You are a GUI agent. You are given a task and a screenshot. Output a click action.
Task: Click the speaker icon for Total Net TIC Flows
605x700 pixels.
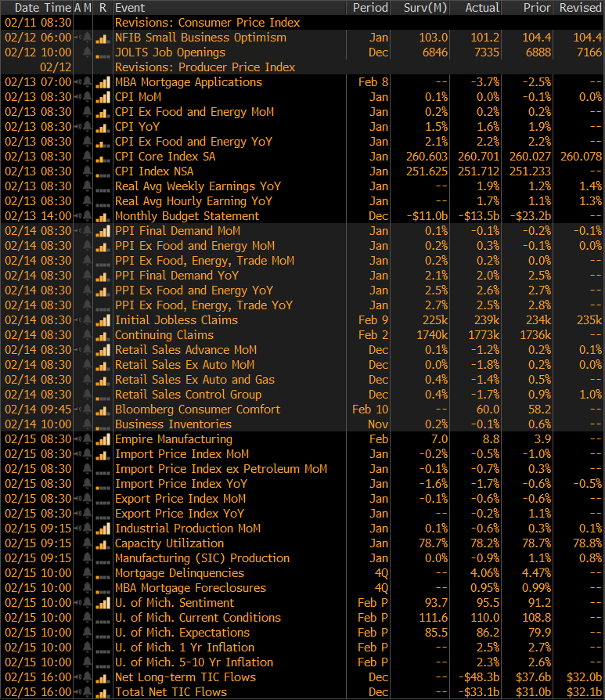point(77,692)
